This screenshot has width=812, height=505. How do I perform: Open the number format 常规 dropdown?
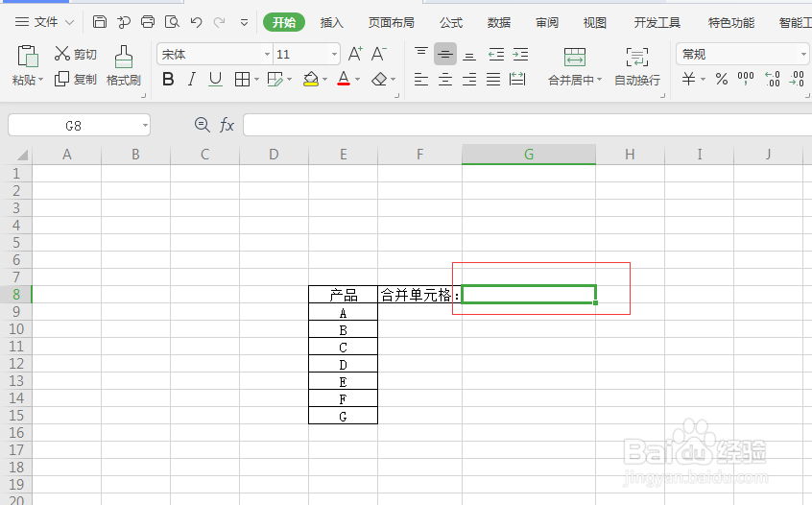click(x=803, y=54)
